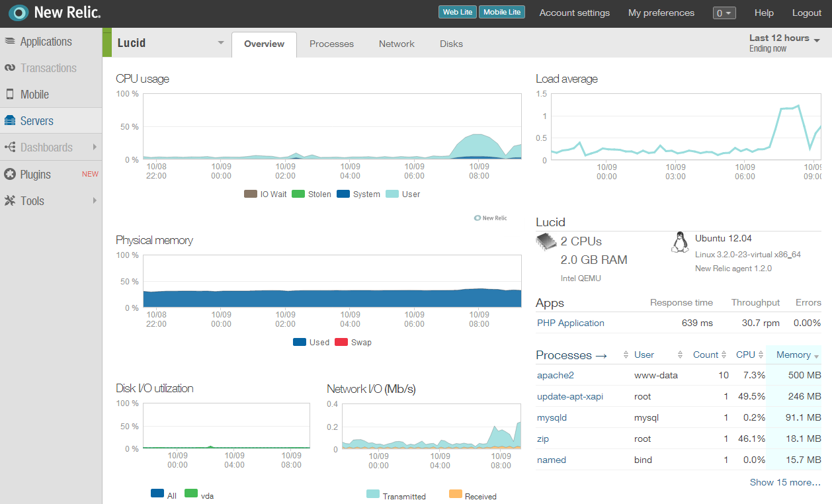Toggle the Transmitted network legend series

(x=396, y=496)
